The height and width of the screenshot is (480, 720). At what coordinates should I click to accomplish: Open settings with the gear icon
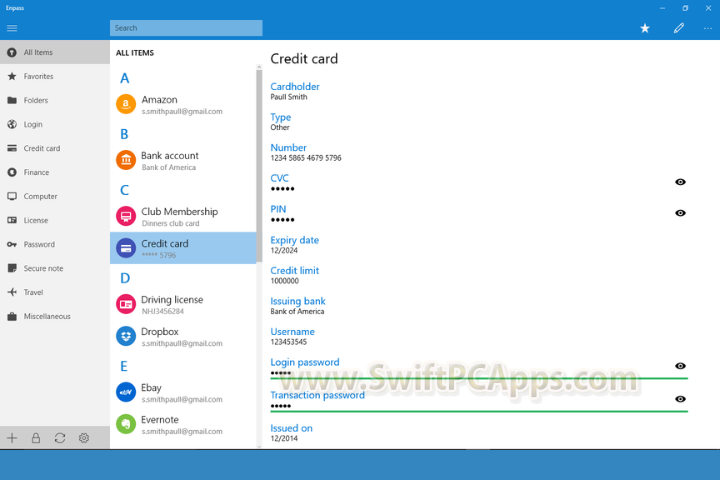84,438
